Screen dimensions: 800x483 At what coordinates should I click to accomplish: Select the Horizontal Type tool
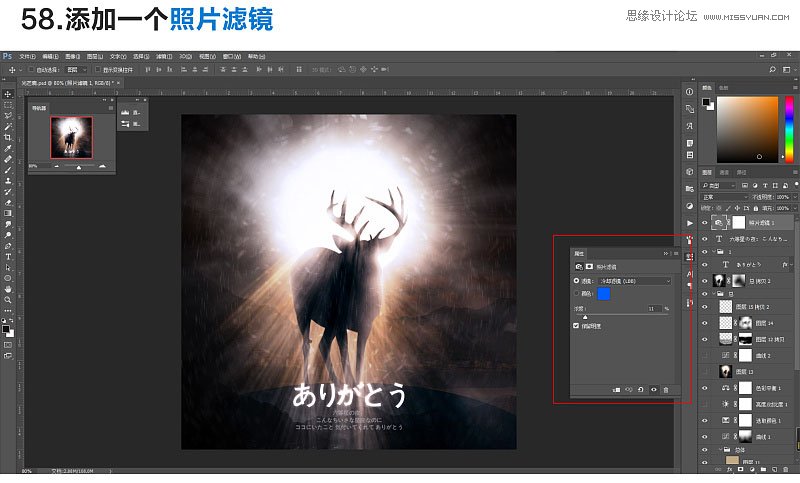(x=8, y=257)
